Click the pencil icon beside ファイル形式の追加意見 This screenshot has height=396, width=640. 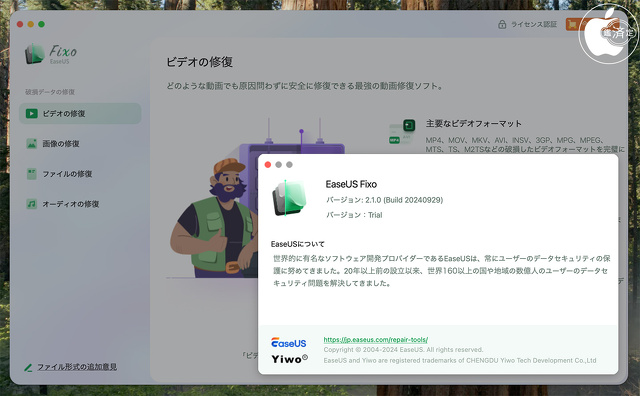tap(28, 368)
